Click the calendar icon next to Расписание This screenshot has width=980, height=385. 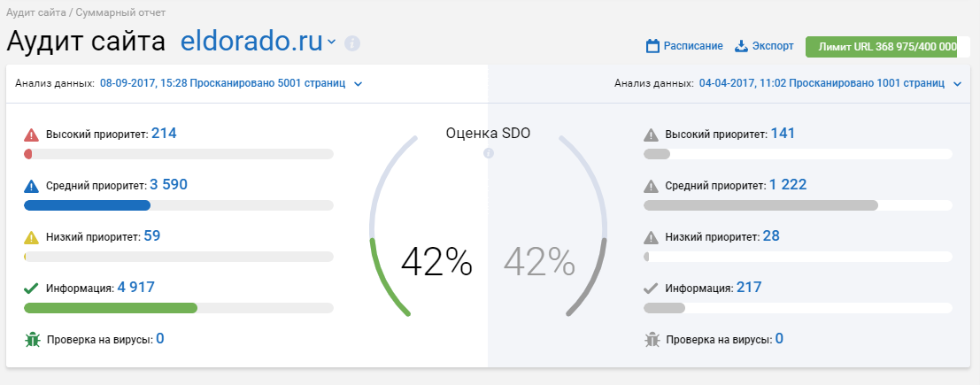pyautogui.click(x=652, y=46)
